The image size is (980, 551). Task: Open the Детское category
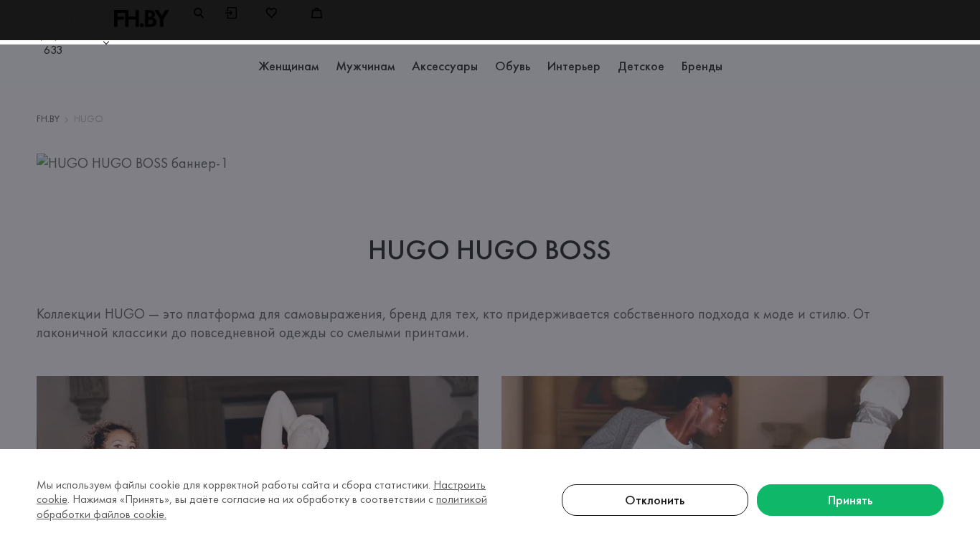tap(641, 67)
